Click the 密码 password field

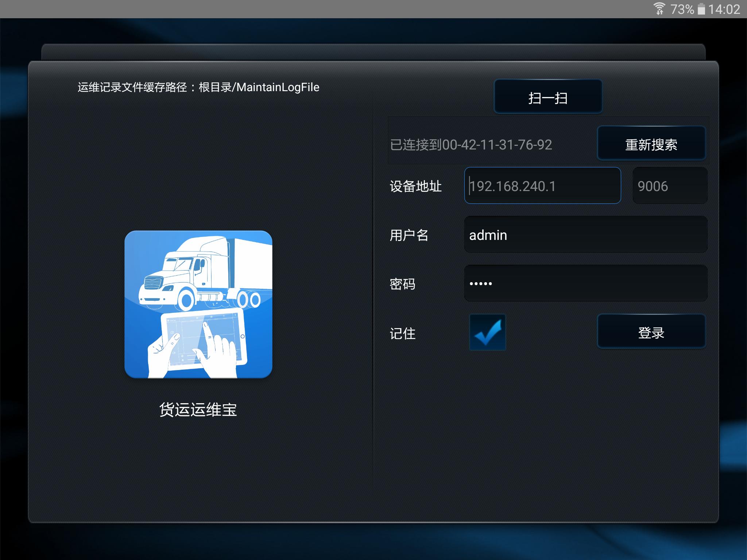(586, 283)
